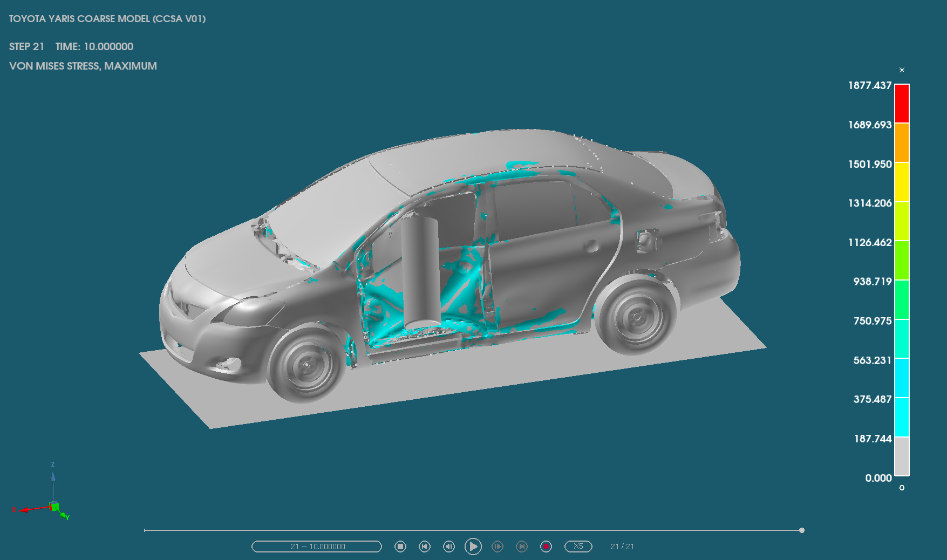
Task: Click the legend value 1126.462
Action: tap(870, 242)
